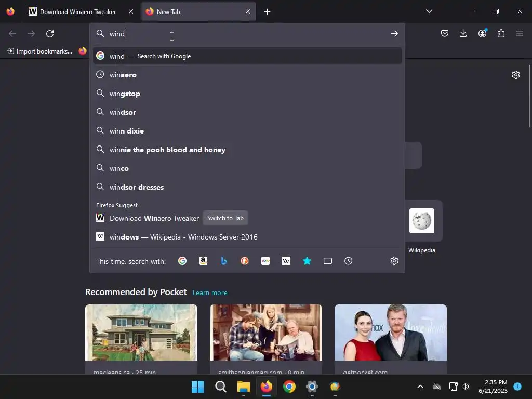532x399 pixels.
Task: Search this time with Wikipedia icon
Action: (286, 261)
